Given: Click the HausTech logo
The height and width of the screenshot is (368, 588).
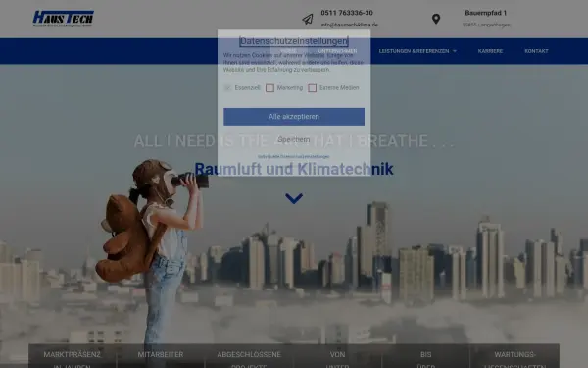Looking at the screenshot, I should point(64,19).
